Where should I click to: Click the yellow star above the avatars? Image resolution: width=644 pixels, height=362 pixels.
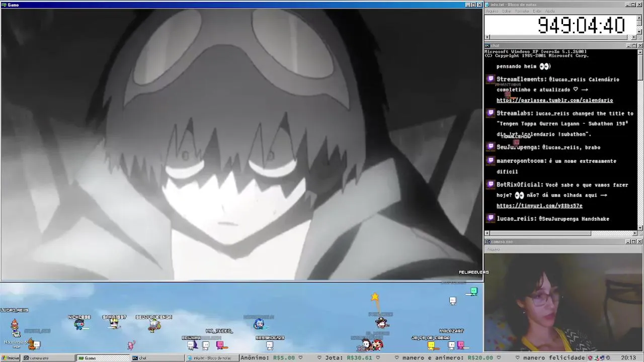click(375, 297)
